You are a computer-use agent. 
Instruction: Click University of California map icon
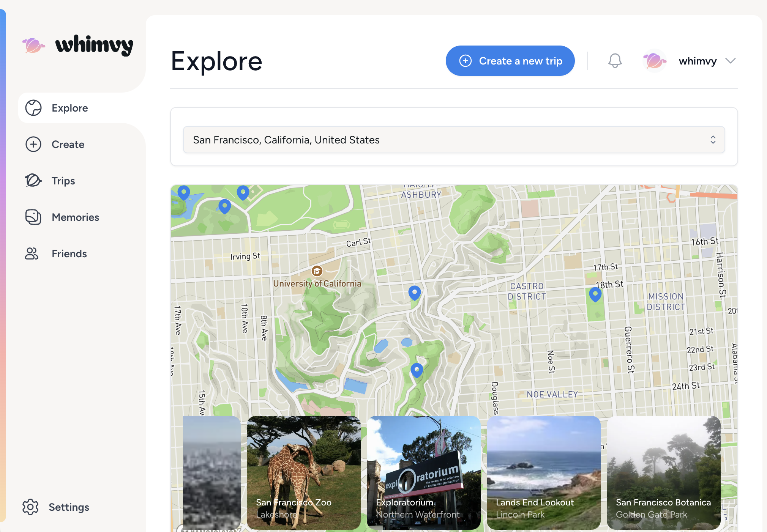(317, 271)
